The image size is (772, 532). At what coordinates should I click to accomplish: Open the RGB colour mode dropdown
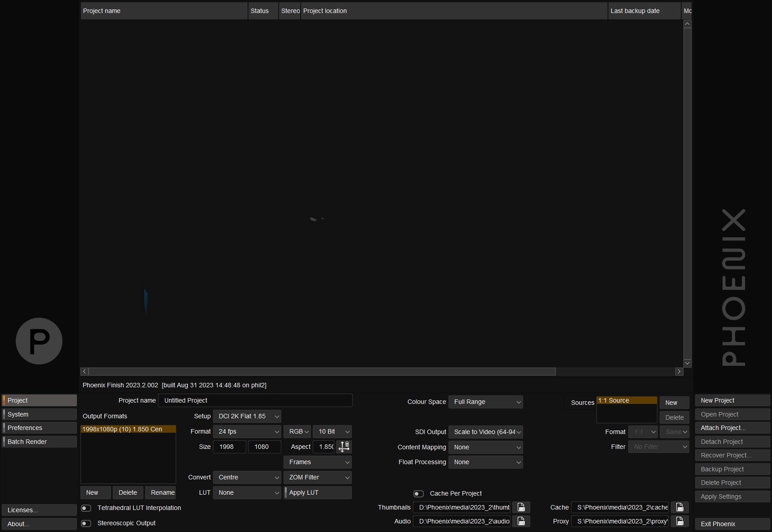297,431
